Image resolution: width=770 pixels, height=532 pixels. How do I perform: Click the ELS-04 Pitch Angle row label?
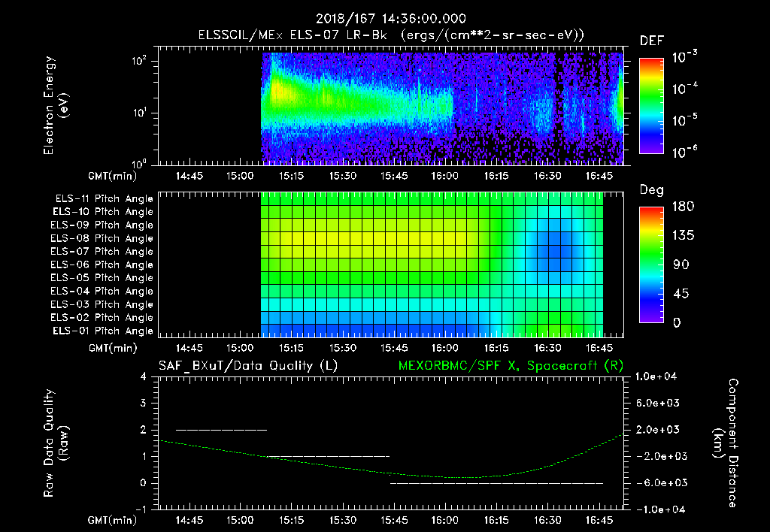click(x=102, y=292)
